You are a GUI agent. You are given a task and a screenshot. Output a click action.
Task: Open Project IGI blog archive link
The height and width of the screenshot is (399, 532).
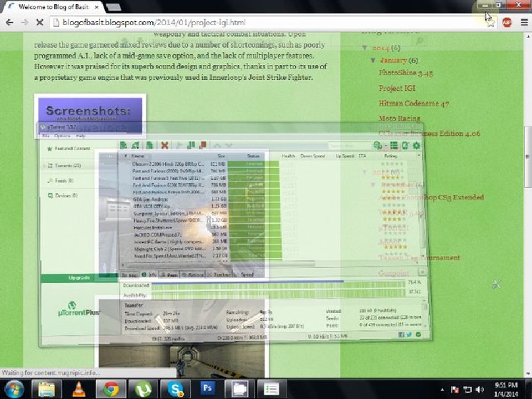pos(397,88)
